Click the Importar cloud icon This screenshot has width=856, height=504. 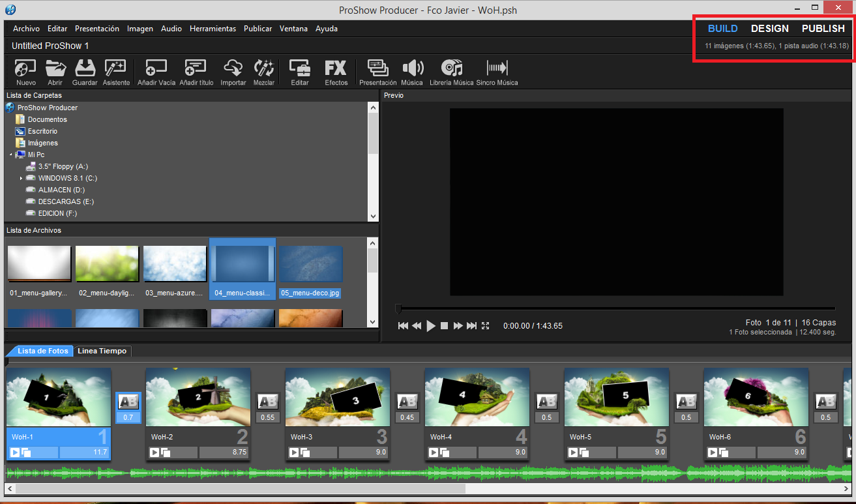(233, 72)
